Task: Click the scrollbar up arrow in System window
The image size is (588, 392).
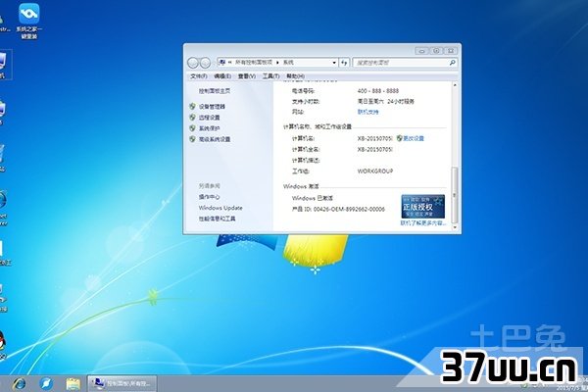Action: (x=455, y=85)
